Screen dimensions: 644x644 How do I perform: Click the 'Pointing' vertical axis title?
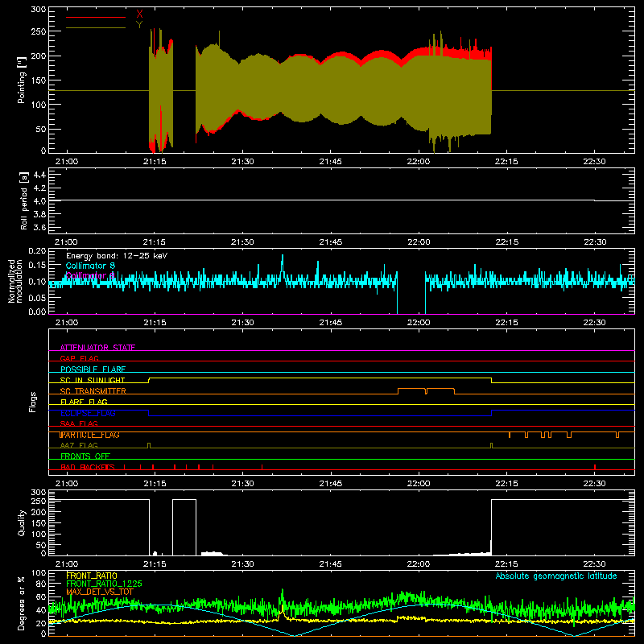coord(22,80)
